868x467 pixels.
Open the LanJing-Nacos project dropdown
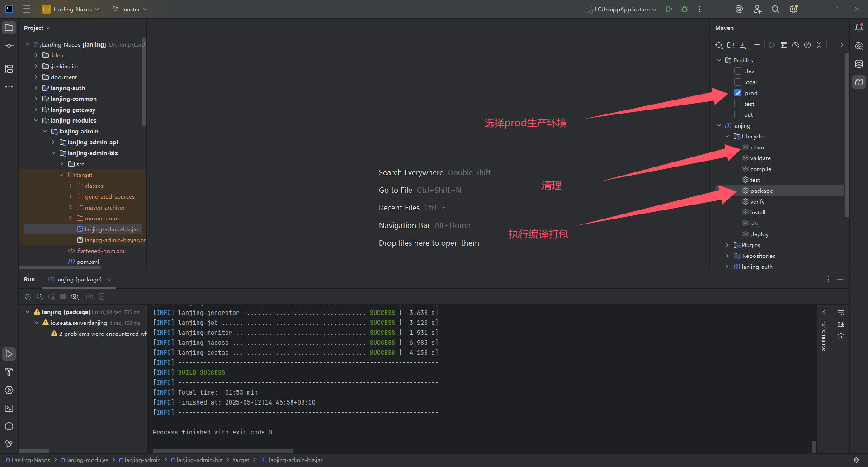point(71,9)
